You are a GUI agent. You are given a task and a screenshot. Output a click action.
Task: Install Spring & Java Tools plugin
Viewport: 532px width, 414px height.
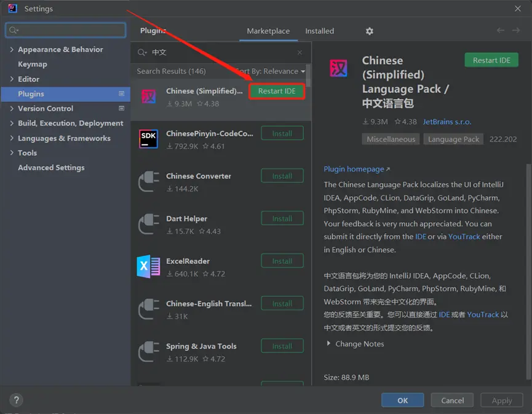click(282, 346)
